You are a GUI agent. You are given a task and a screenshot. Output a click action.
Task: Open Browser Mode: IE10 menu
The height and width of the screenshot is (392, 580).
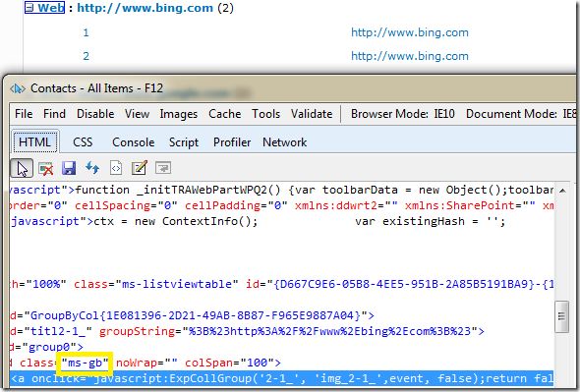[x=403, y=114]
